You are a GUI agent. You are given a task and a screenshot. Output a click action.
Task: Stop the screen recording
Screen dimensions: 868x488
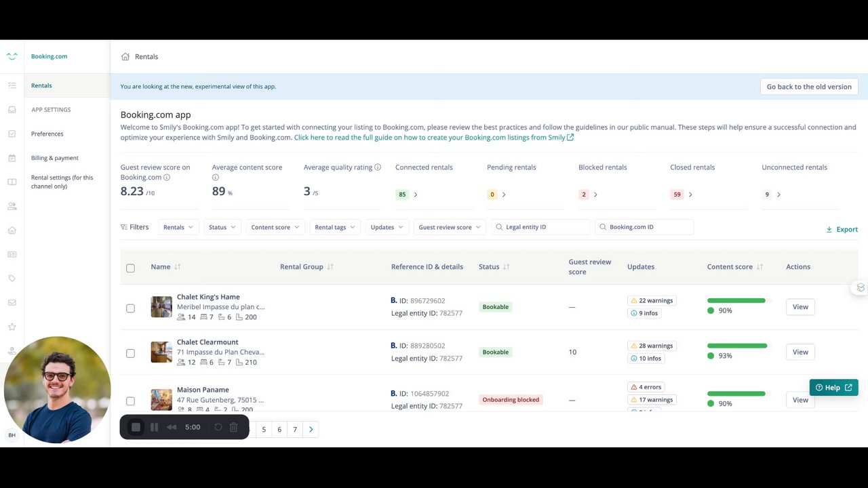coord(136,427)
